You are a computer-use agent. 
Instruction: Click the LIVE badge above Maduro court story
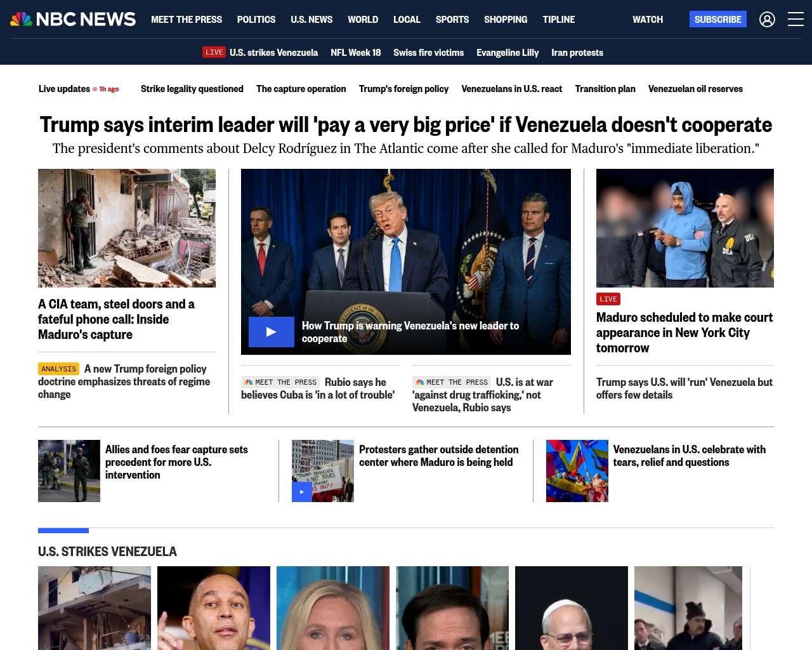click(608, 299)
